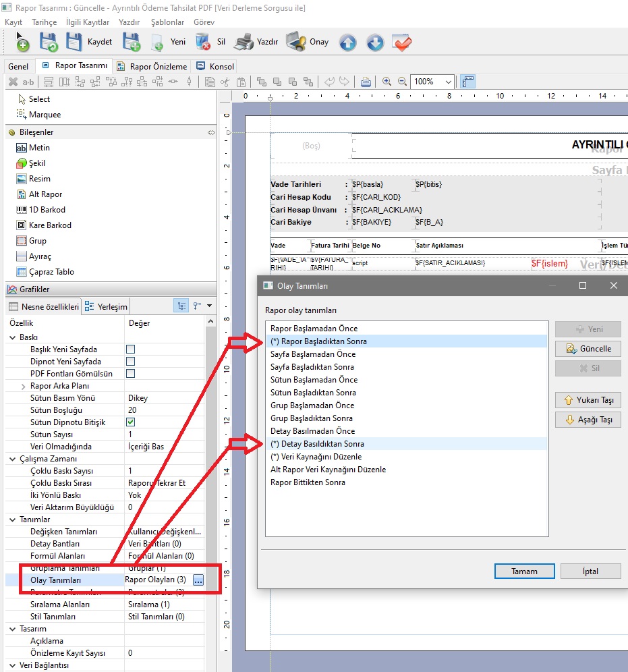628x672 pixels.
Task: Click ellipsis button beside Rapor Olayları
Action: [198, 580]
